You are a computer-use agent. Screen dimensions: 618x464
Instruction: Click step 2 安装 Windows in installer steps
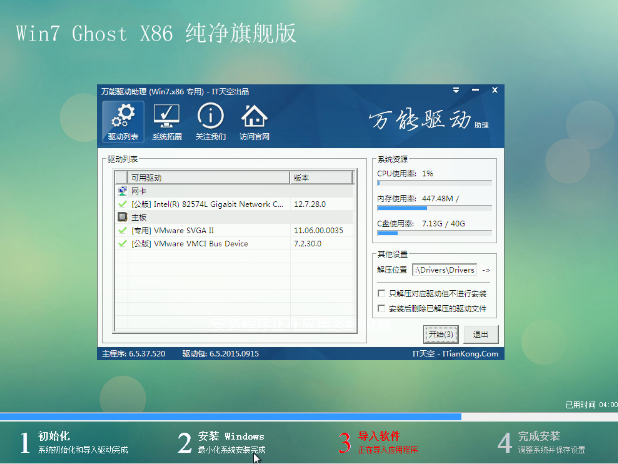point(222,442)
